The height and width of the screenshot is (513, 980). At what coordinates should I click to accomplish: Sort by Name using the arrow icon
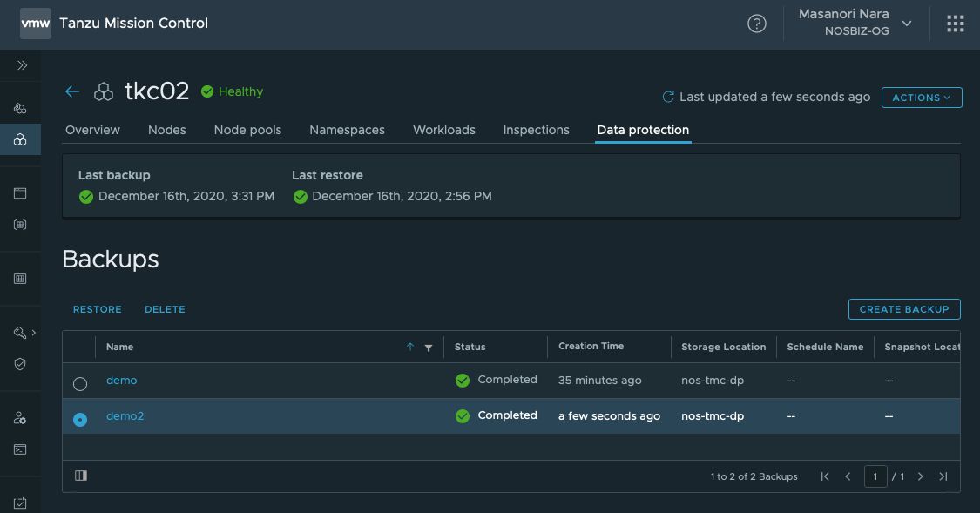click(x=410, y=347)
